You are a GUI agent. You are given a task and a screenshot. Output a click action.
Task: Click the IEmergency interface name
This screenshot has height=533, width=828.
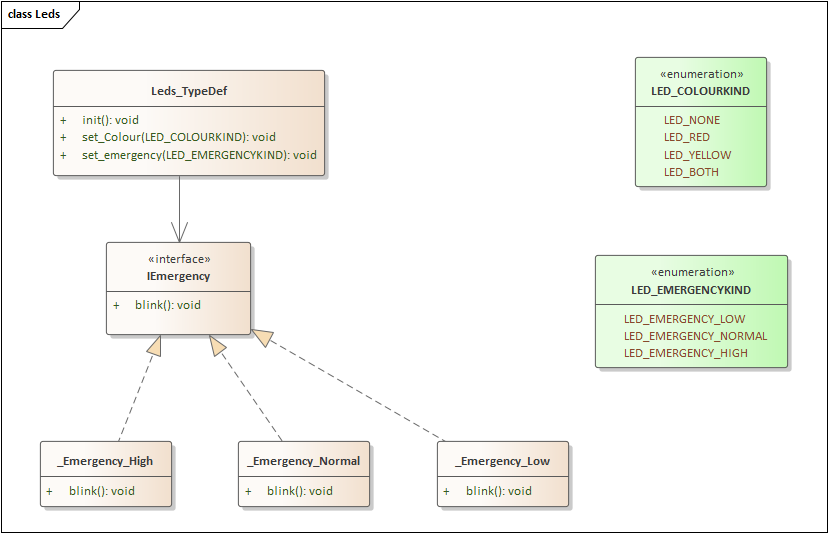[x=178, y=276]
